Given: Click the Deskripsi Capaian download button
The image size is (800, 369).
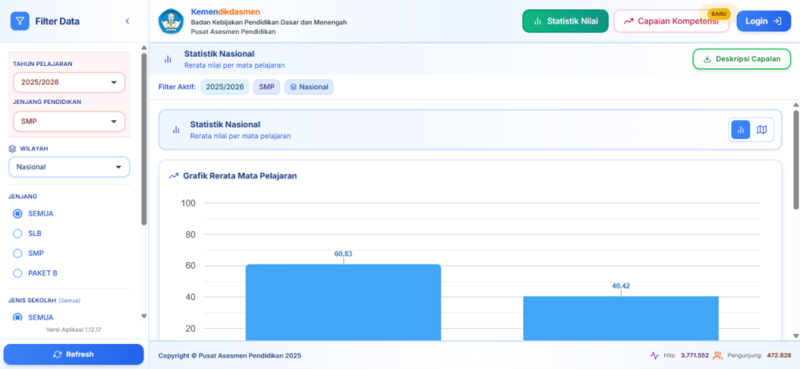Looking at the screenshot, I should pyautogui.click(x=743, y=59).
